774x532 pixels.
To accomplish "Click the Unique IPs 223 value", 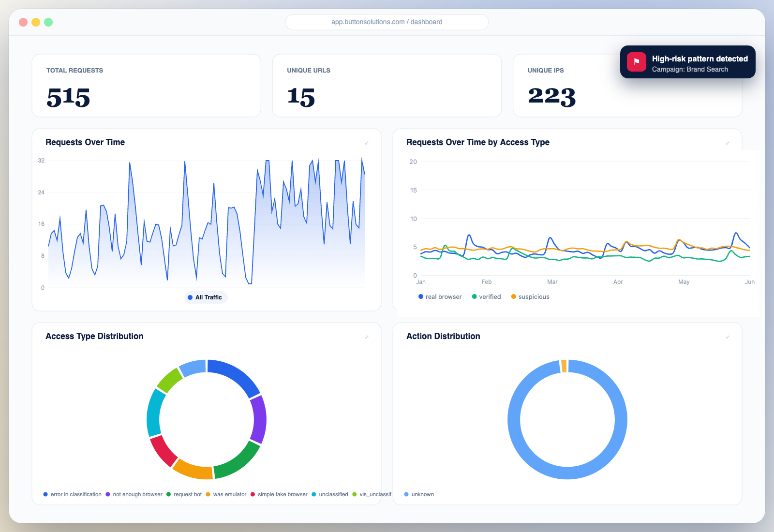I will [x=552, y=96].
